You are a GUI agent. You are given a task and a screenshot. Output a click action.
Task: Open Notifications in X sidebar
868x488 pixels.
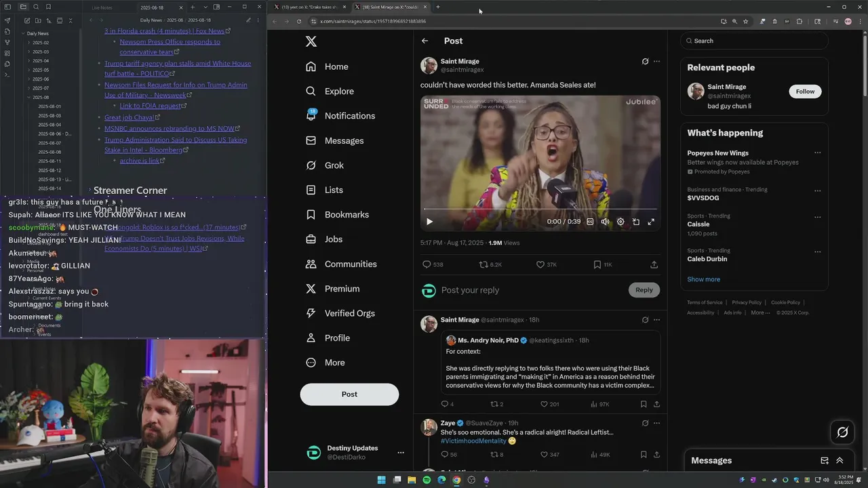340,116
